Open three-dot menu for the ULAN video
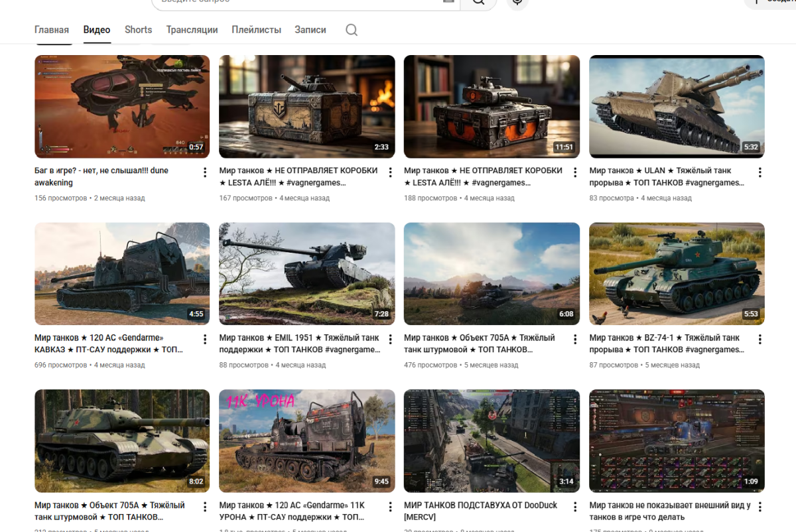This screenshot has height=532, width=796. pos(760,172)
